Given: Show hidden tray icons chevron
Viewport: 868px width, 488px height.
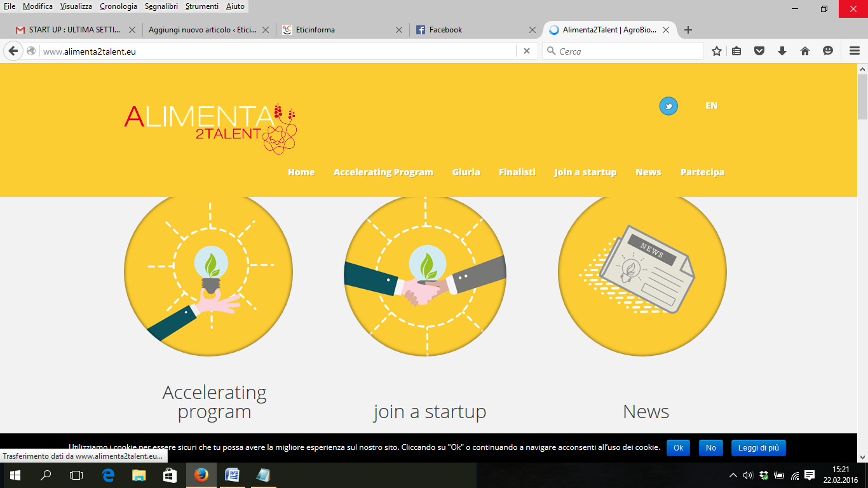Looking at the screenshot, I should click(733, 475).
